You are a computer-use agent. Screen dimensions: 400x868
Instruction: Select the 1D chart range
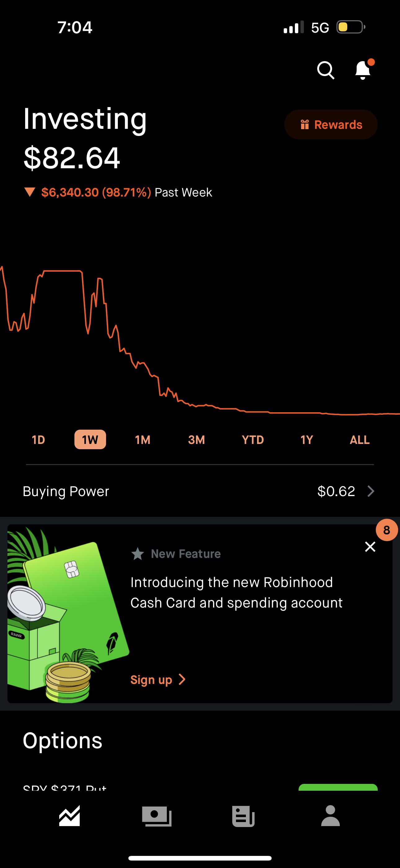tap(38, 440)
